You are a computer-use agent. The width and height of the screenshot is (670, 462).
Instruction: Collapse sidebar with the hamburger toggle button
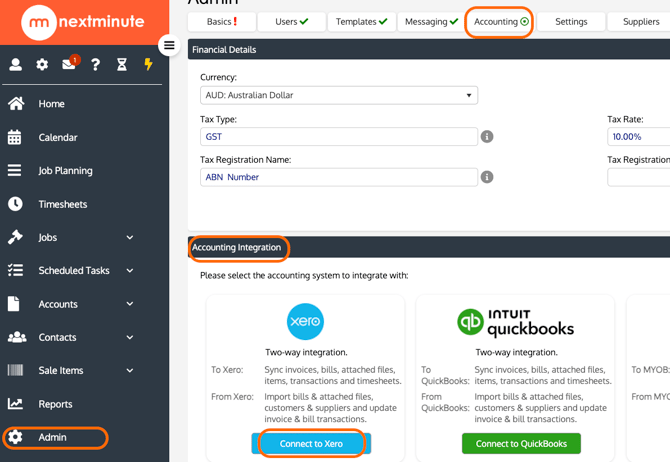[169, 45]
